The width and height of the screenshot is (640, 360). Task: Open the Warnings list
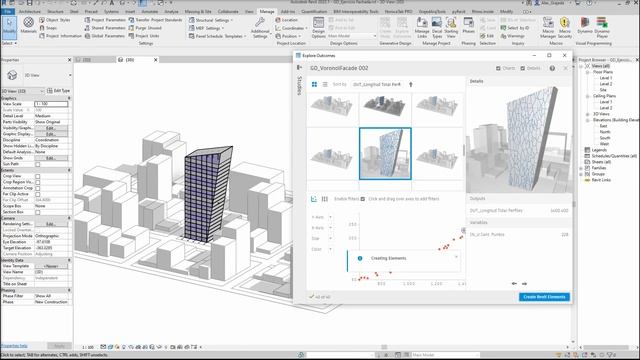(513, 36)
